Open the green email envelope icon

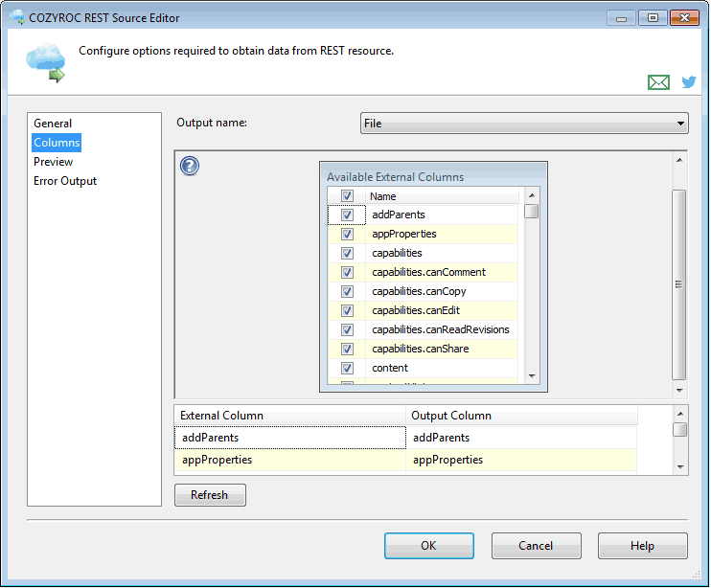click(x=658, y=82)
